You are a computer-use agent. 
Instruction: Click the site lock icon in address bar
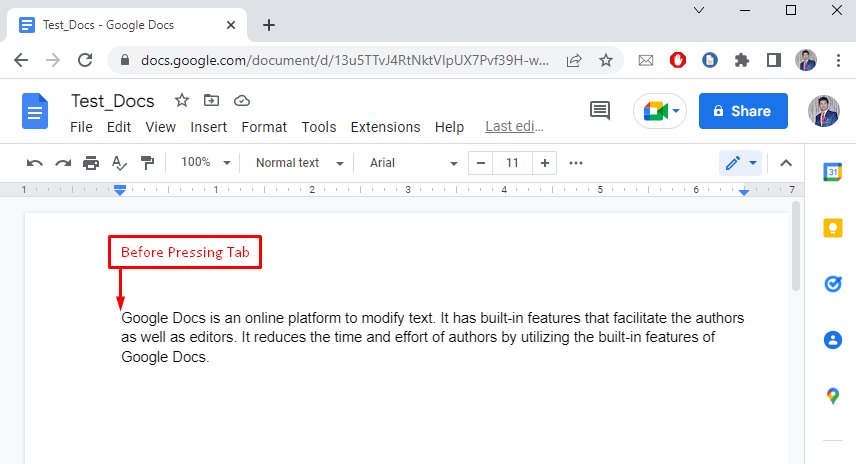[124, 60]
